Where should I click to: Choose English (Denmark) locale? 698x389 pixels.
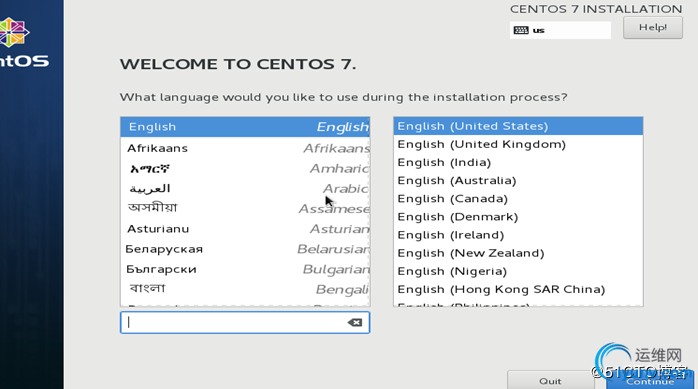(518, 217)
